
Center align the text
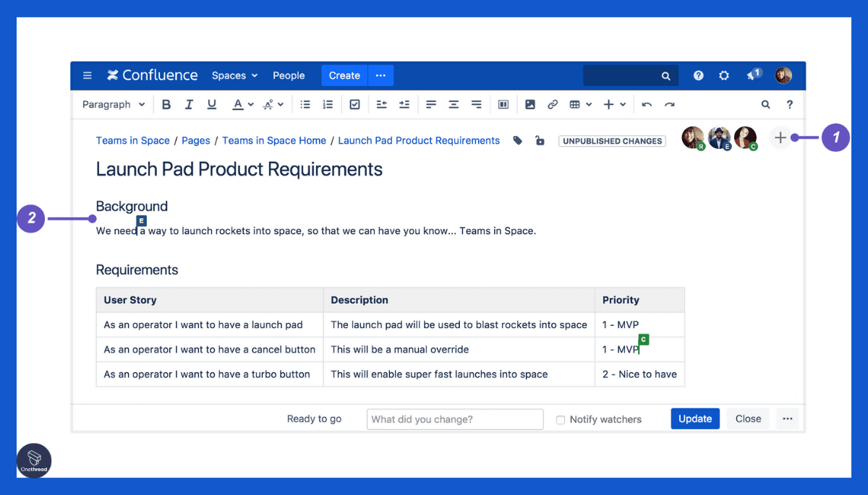(454, 104)
